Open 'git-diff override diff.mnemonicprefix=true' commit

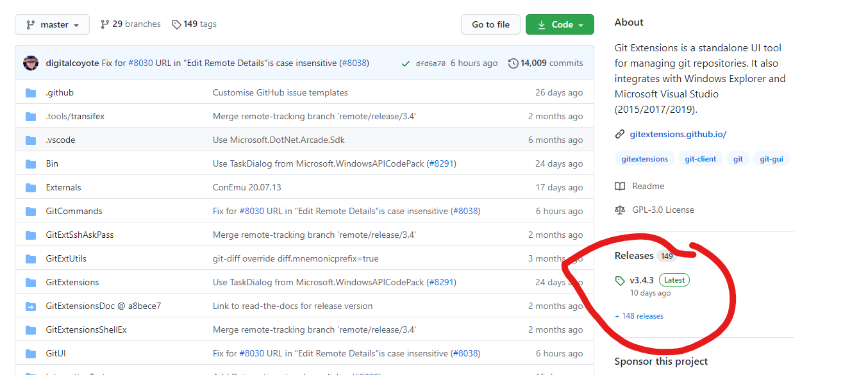296,258
